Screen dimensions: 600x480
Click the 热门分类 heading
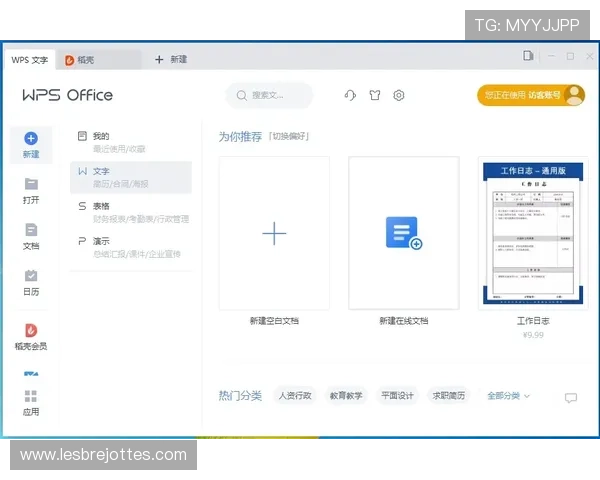240,395
